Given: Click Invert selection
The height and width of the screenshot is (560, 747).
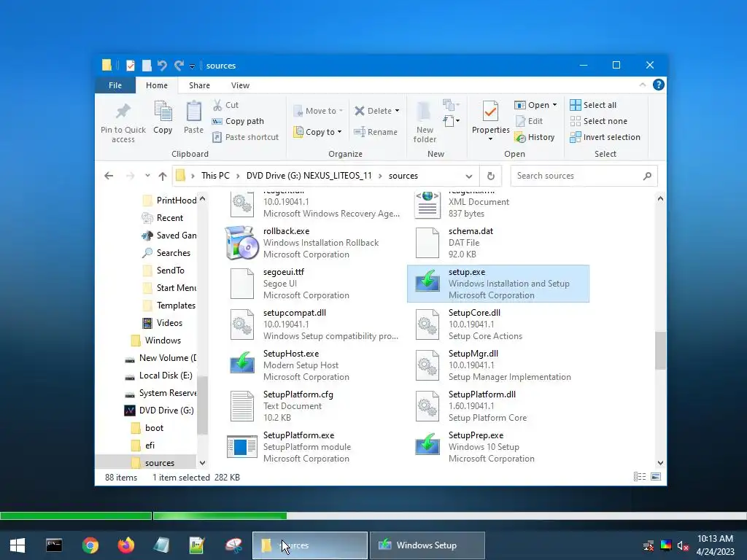Looking at the screenshot, I should [605, 137].
